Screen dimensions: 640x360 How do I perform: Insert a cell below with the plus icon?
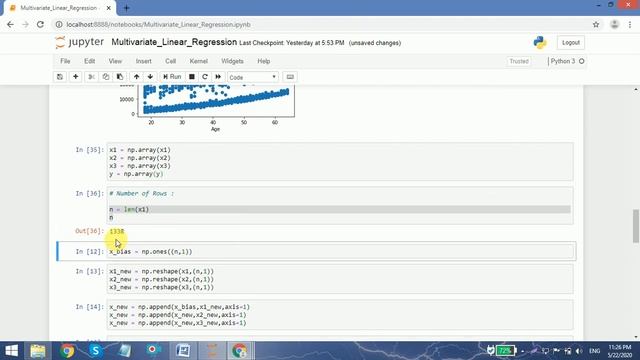[x=76, y=77]
